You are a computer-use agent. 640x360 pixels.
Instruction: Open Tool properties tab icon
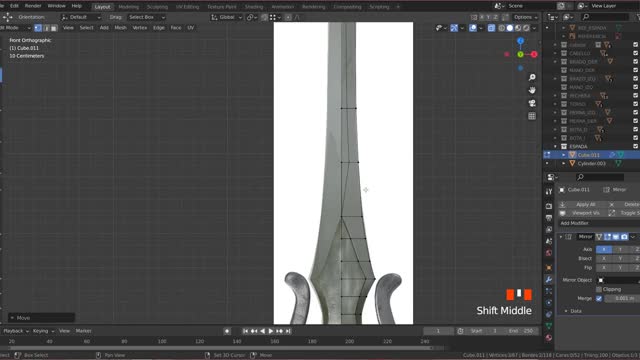549,191
